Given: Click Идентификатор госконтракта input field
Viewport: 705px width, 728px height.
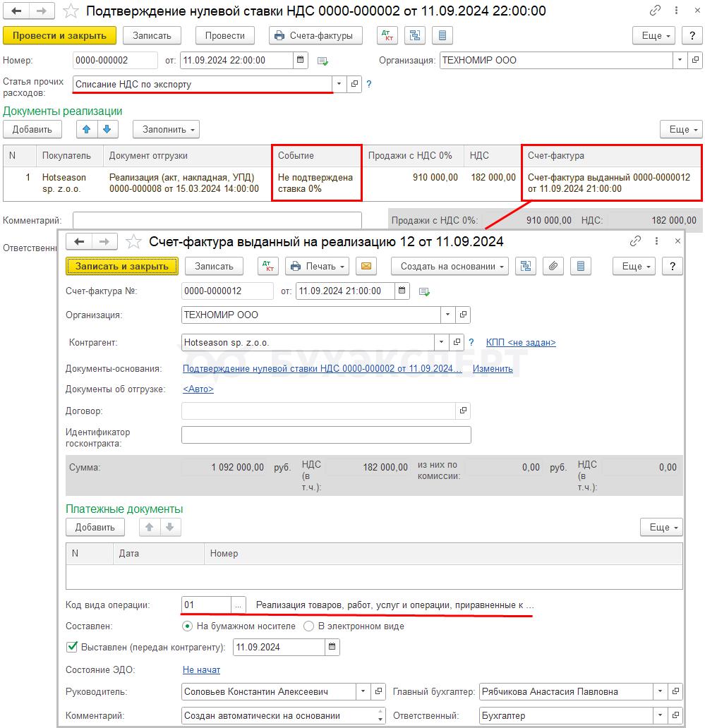Looking at the screenshot, I should click(x=326, y=435).
